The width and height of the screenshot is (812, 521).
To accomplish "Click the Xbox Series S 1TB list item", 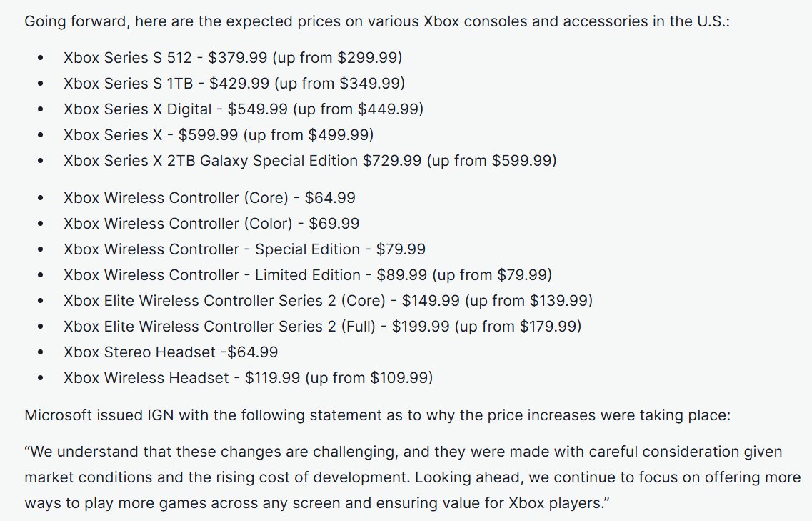I will [234, 84].
